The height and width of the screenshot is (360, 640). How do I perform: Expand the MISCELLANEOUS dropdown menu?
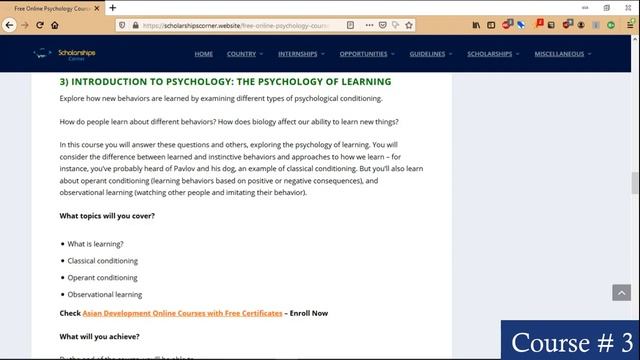click(x=563, y=54)
